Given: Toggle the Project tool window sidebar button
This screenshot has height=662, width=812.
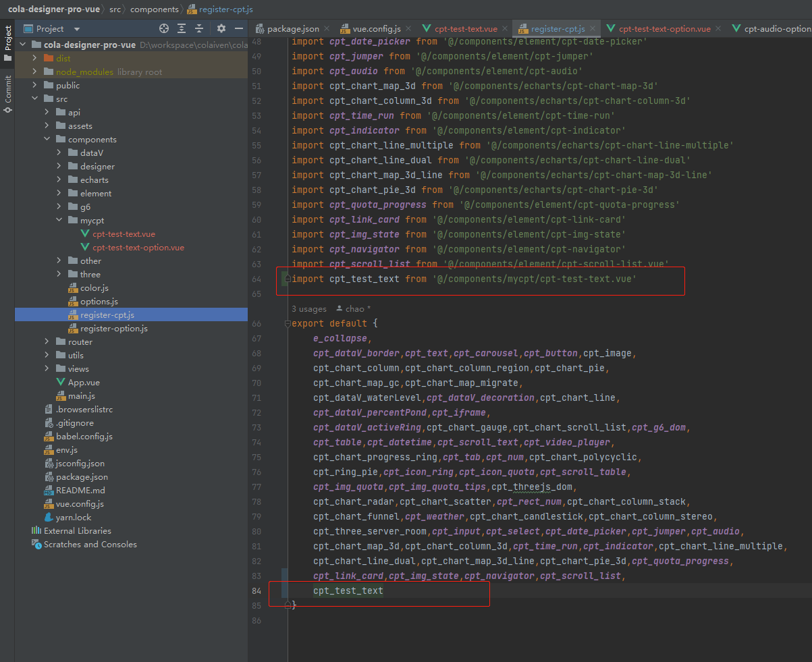Looking at the screenshot, I should 7,42.
